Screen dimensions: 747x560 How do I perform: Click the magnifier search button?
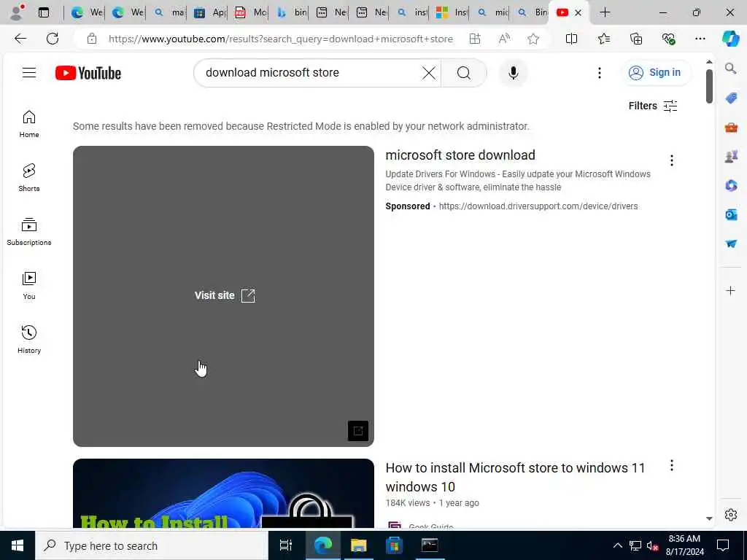(464, 73)
